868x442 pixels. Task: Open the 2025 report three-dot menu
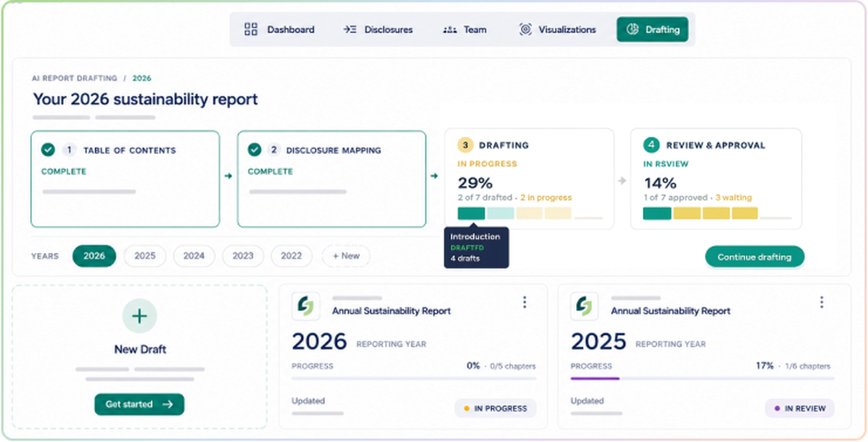pyautogui.click(x=822, y=302)
